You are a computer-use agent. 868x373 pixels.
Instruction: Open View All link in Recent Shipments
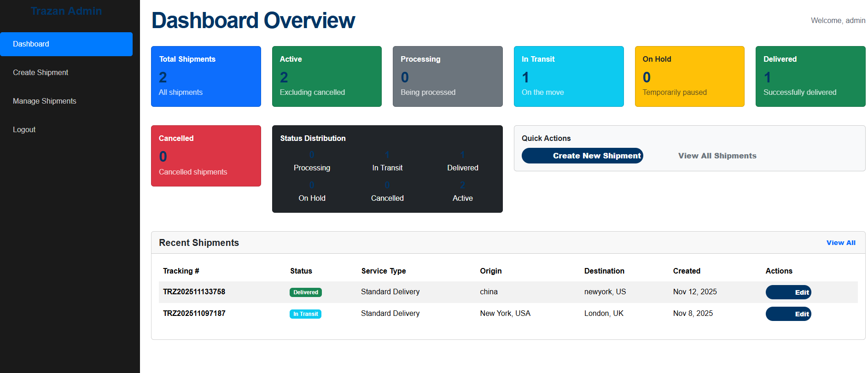click(840, 243)
